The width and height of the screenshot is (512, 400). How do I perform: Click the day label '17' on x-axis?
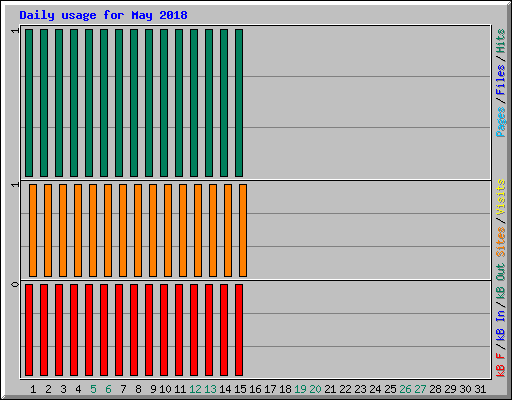tap(270, 389)
